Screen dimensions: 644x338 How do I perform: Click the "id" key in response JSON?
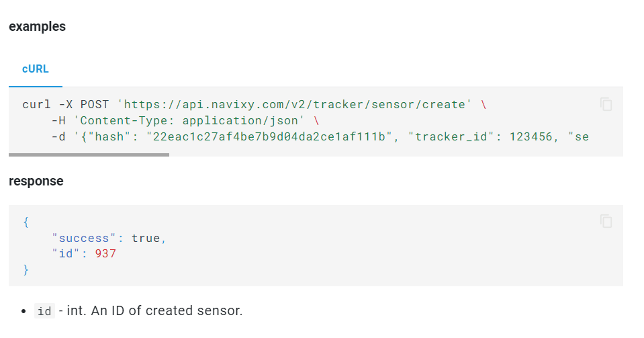pyautogui.click(x=66, y=254)
